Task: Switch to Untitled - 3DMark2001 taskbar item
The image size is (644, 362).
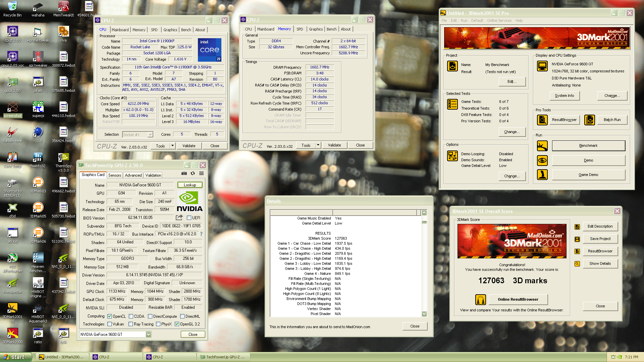Action: pos(63,357)
